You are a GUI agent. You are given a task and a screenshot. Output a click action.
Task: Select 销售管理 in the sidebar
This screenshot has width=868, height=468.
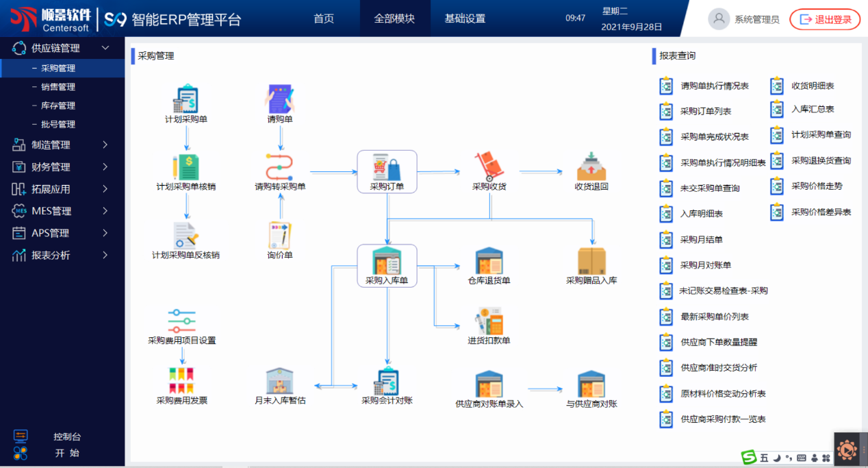[x=58, y=87]
